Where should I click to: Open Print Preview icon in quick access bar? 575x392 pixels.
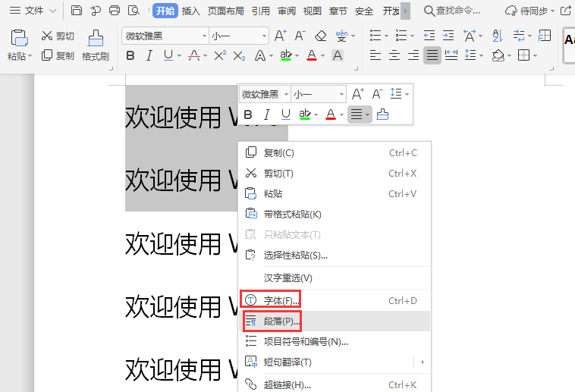click(x=134, y=11)
